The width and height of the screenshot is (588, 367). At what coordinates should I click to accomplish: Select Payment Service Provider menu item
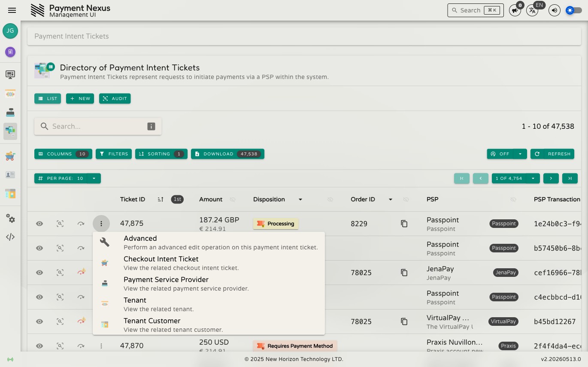209,284
